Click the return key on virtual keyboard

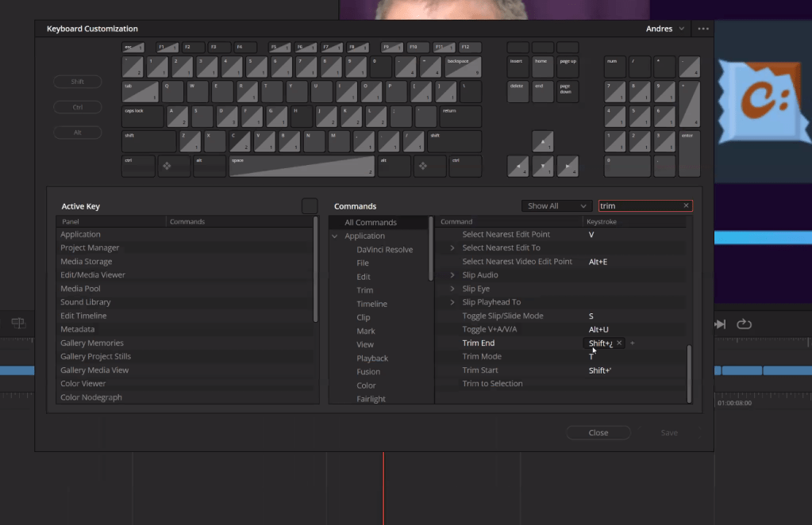[x=460, y=117]
